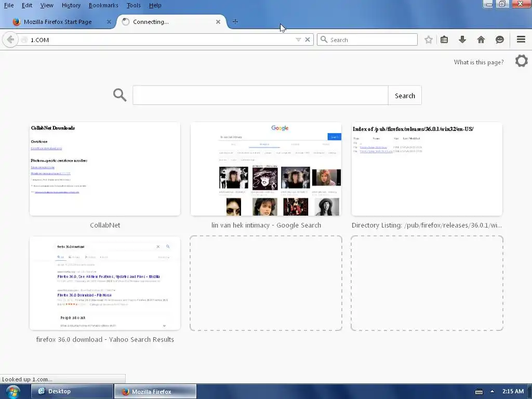
Task: Open firefox 36.0 download Yahoo Search tile
Action: 105,283
